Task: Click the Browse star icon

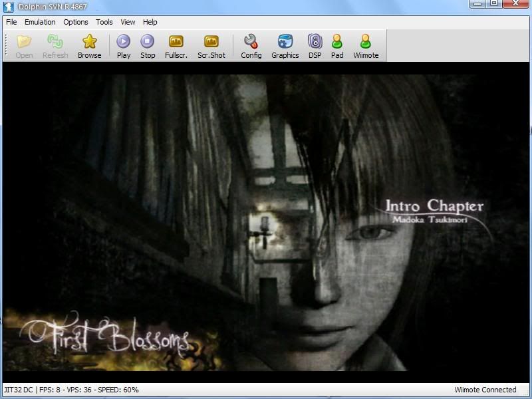Action: [90, 41]
